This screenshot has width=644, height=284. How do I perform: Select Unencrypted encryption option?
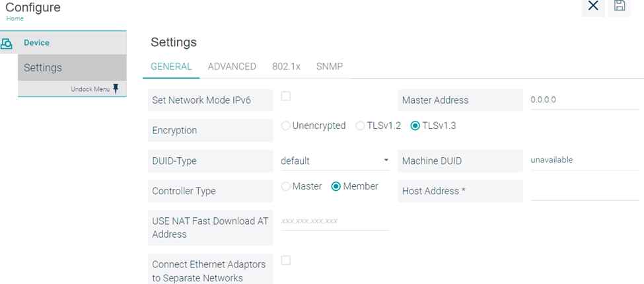[x=285, y=126]
